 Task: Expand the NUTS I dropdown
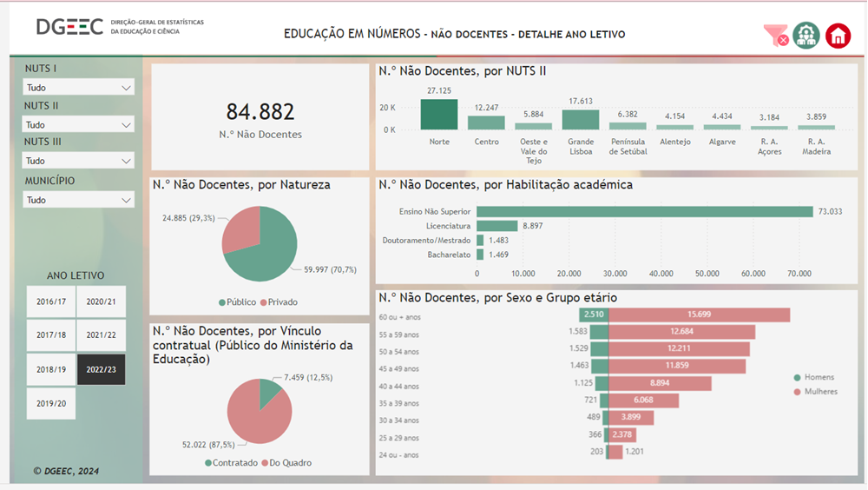[x=78, y=88]
